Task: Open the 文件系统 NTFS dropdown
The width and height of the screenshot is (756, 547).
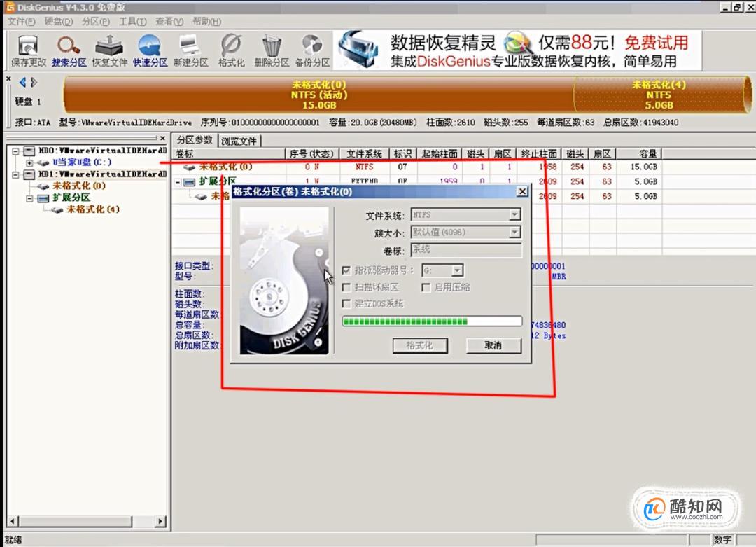Action: point(515,214)
